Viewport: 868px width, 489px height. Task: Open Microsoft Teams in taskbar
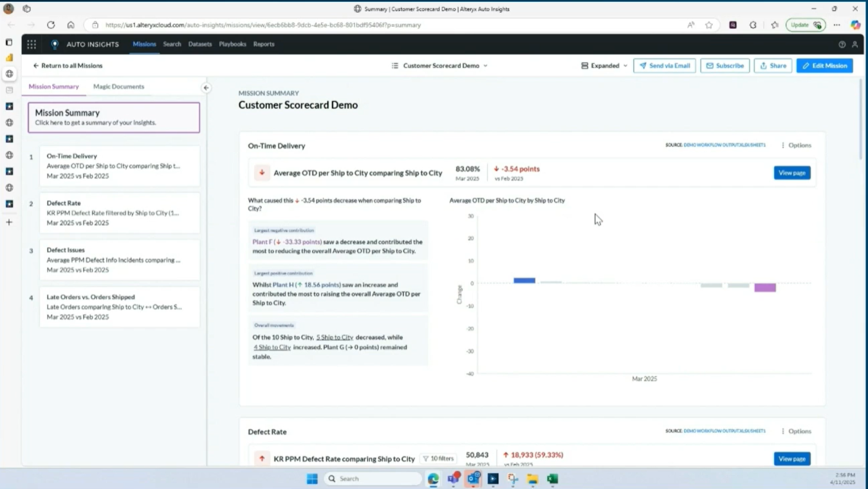tap(454, 479)
